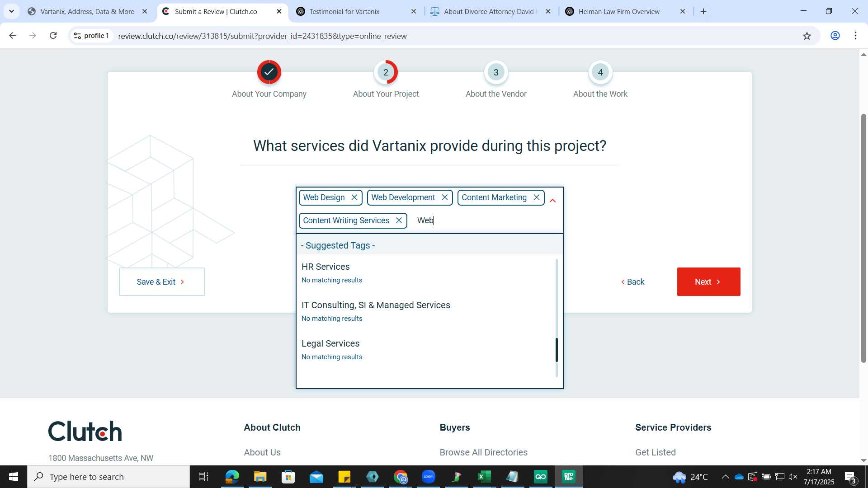Open Task View on the taskbar
This screenshot has width=868, height=488.
(x=203, y=477)
